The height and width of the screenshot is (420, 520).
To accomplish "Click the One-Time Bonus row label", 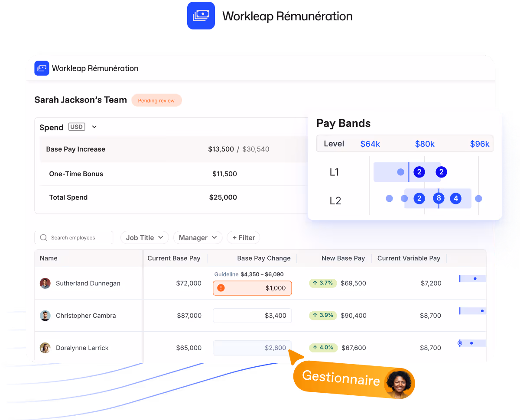I will point(76,174).
